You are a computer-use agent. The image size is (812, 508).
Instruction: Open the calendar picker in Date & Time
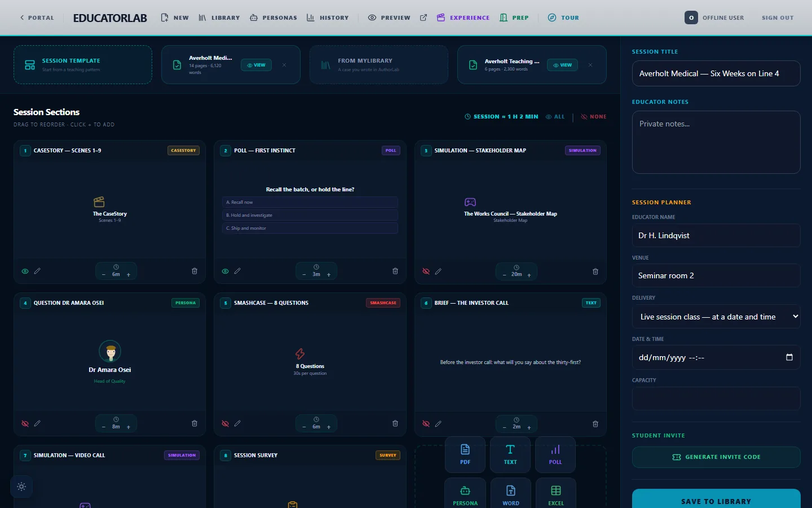click(789, 357)
